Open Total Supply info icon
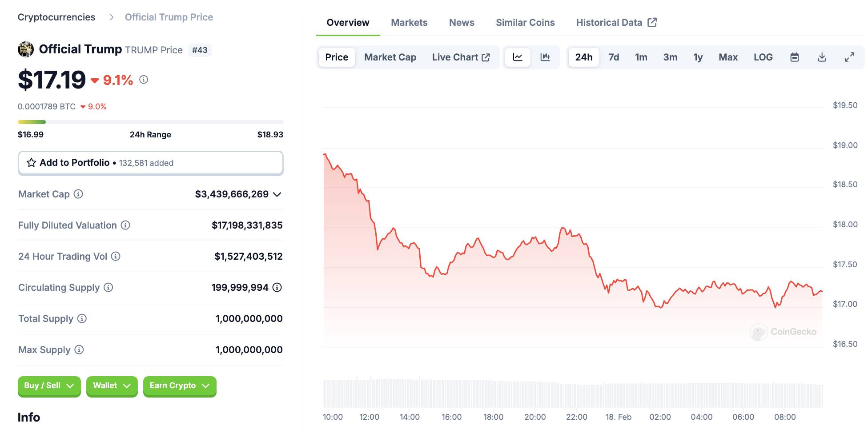The height and width of the screenshot is (434, 868). 82,318
